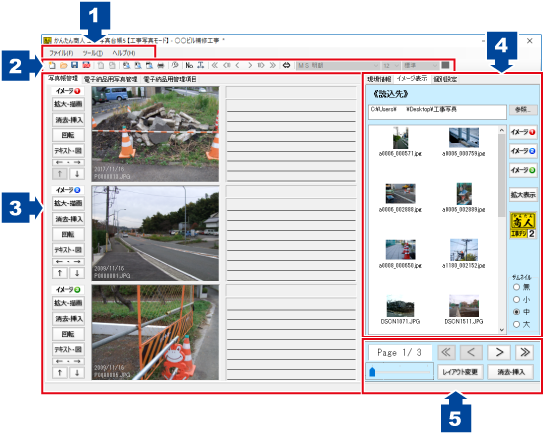Select the 大 thumbnail size radio button
This screenshot has height=435, width=544.
[x=516, y=324]
